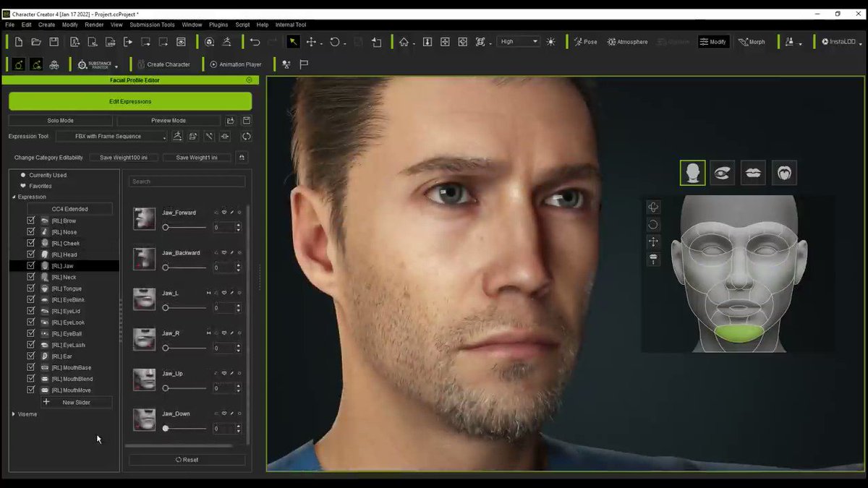Click the Home view icon

tap(404, 42)
